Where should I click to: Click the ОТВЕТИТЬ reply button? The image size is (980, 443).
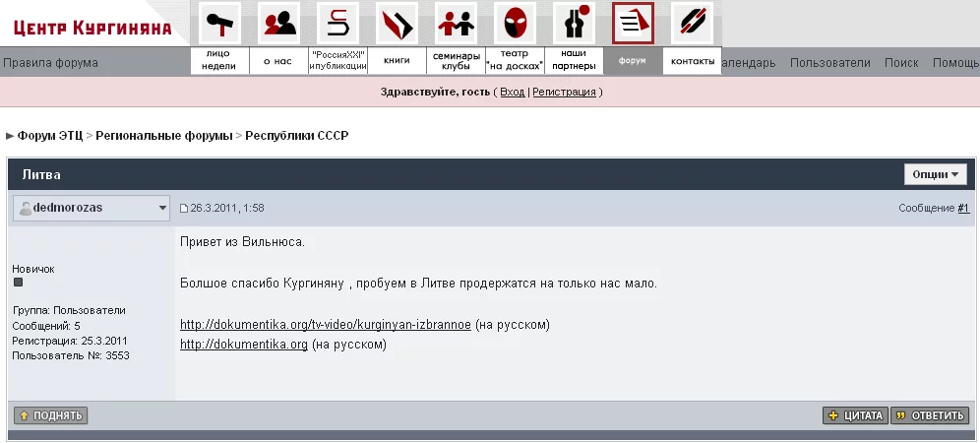coord(930,415)
